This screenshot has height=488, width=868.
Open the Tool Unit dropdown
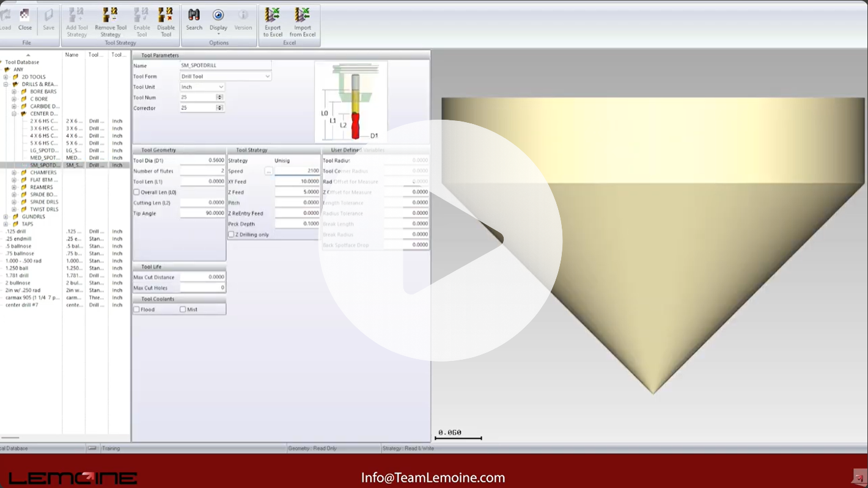click(202, 87)
